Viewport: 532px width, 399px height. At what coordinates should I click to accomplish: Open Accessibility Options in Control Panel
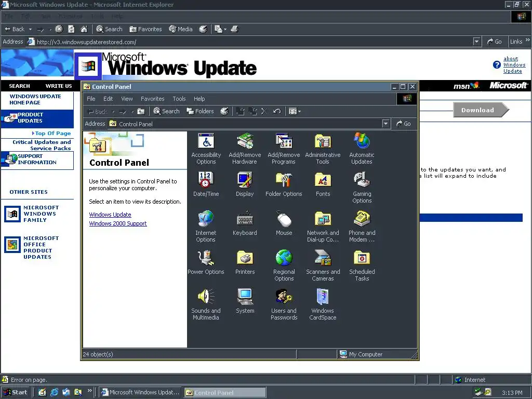(206, 149)
